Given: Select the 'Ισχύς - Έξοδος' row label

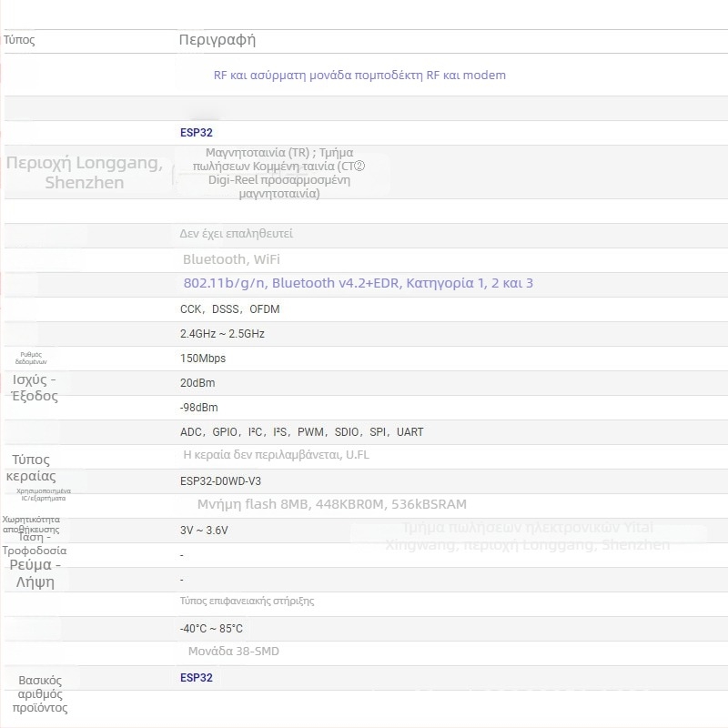Looking at the screenshot, I should tap(35, 388).
